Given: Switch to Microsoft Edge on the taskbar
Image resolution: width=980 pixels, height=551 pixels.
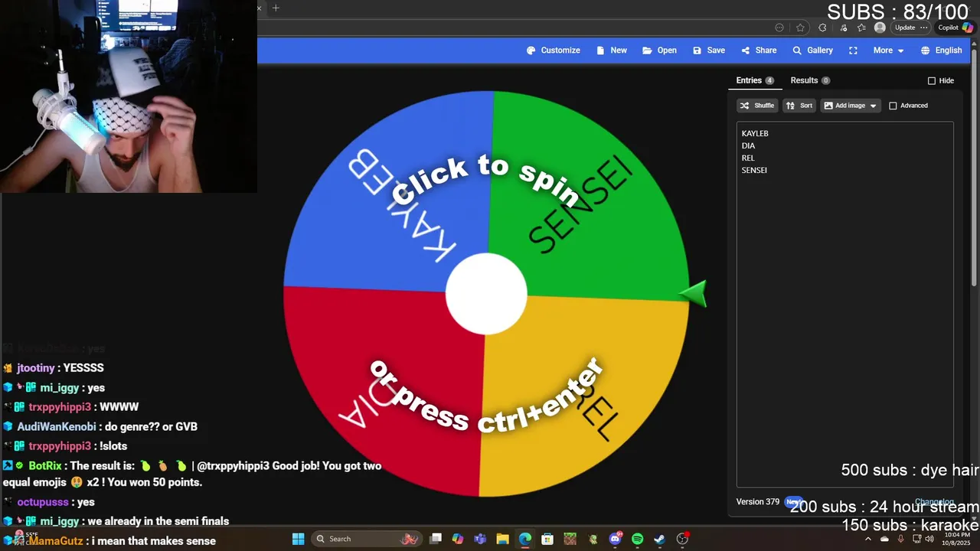Looking at the screenshot, I should (x=524, y=539).
